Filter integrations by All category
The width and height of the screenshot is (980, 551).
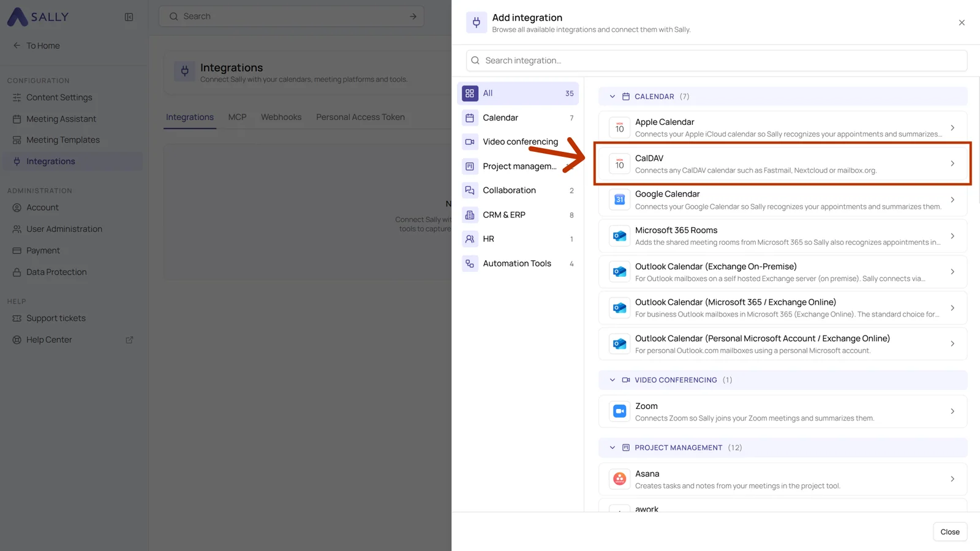(518, 93)
